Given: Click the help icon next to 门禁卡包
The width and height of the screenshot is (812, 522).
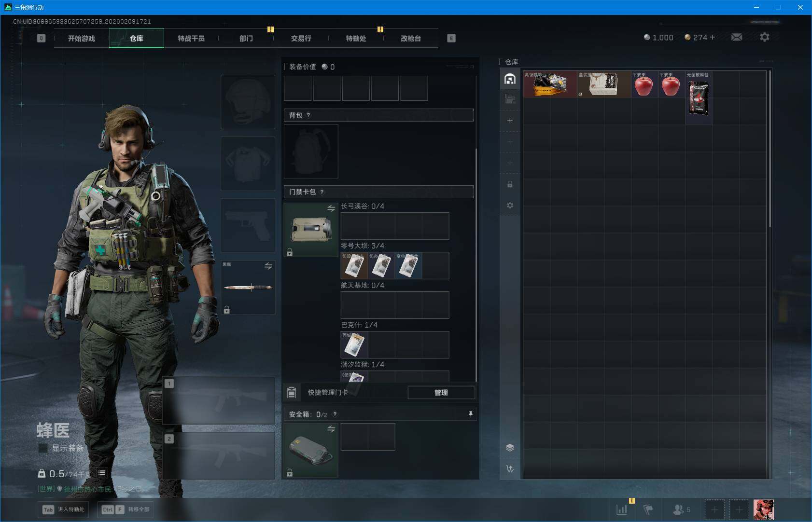Looking at the screenshot, I should click(322, 192).
